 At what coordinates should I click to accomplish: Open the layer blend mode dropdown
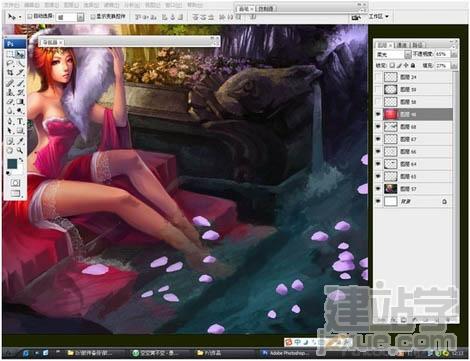[x=408, y=54]
